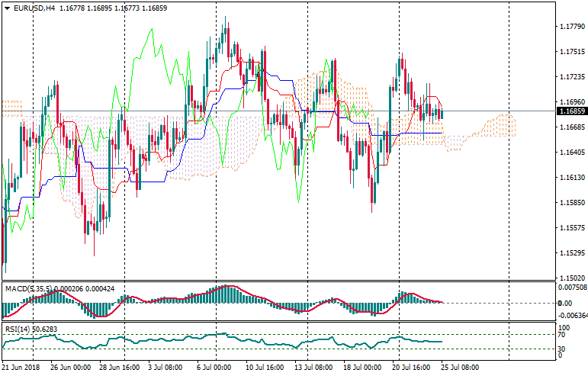Click the 25 Jul 08:00 date label
This screenshot has width=588, height=376.
(x=460, y=368)
